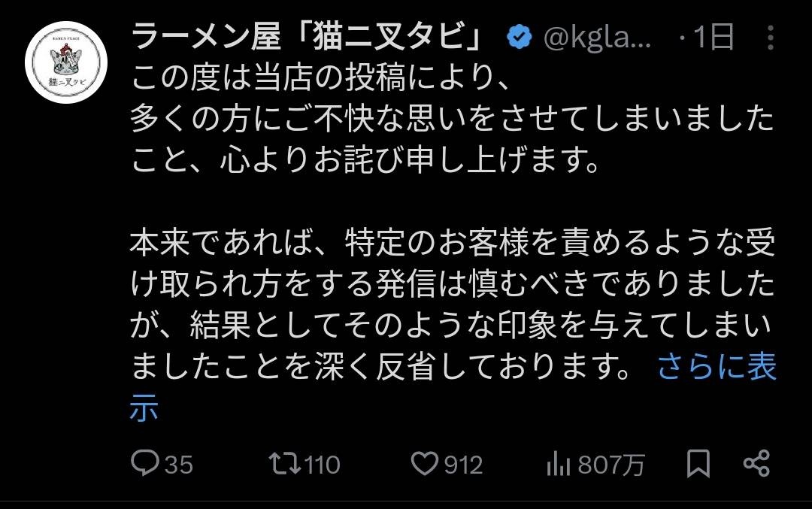Click the reply speech bubble icon
Viewport: 812px width, 509px height.
tap(144, 464)
